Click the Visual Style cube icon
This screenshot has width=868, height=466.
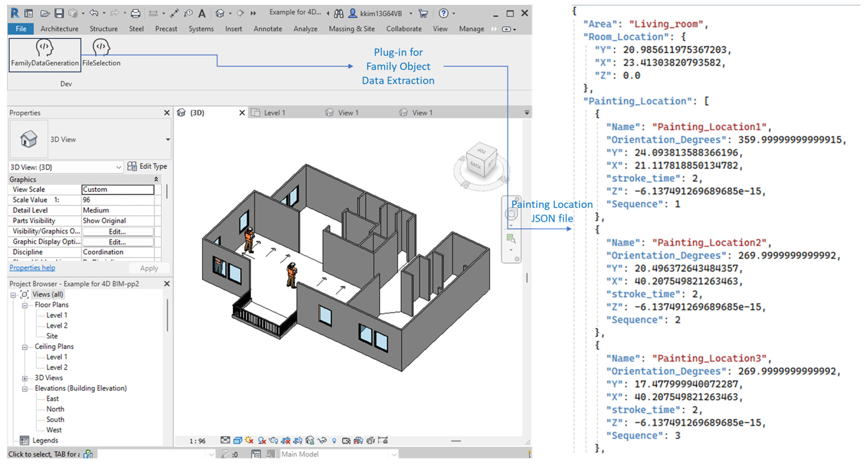(238, 440)
